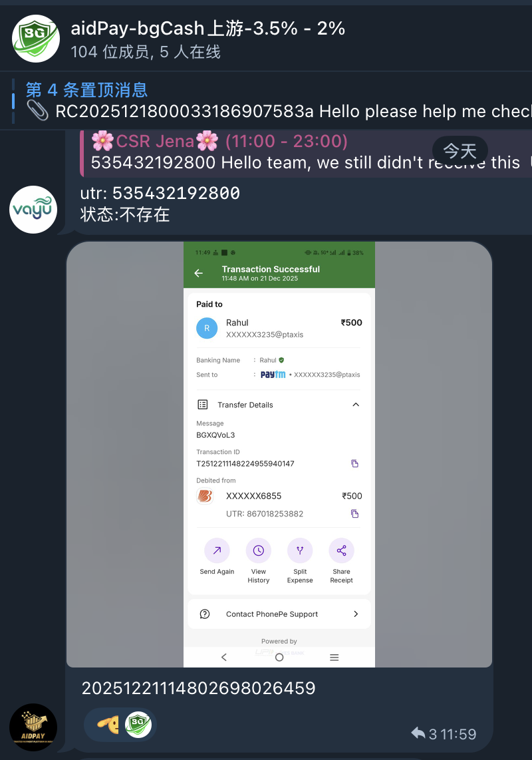This screenshot has height=760, width=532.
Task: Click the AIDPAY sender avatar
Action: click(x=33, y=727)
